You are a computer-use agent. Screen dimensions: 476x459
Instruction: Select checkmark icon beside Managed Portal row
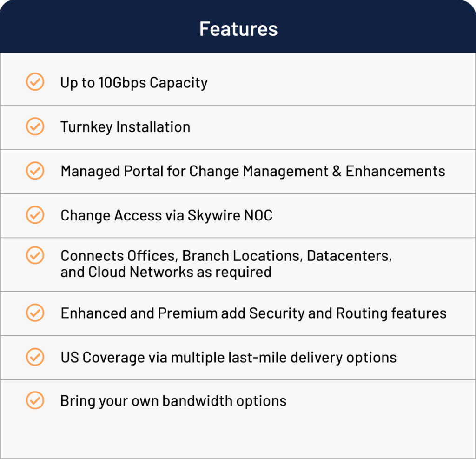coord(35,170)
